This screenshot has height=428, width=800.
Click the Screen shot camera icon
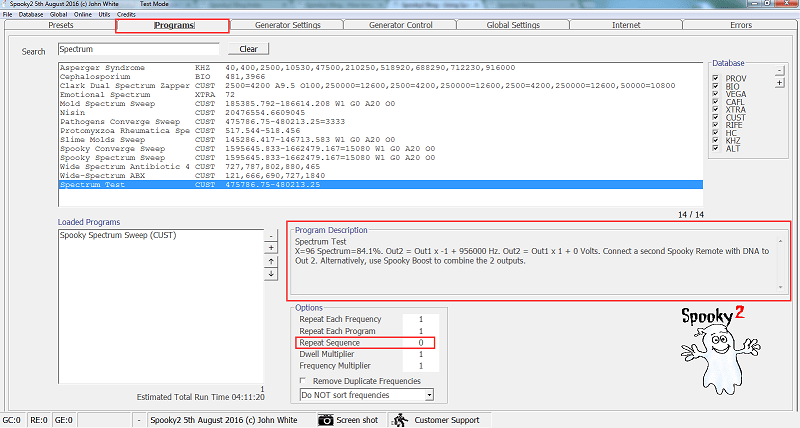326,420
